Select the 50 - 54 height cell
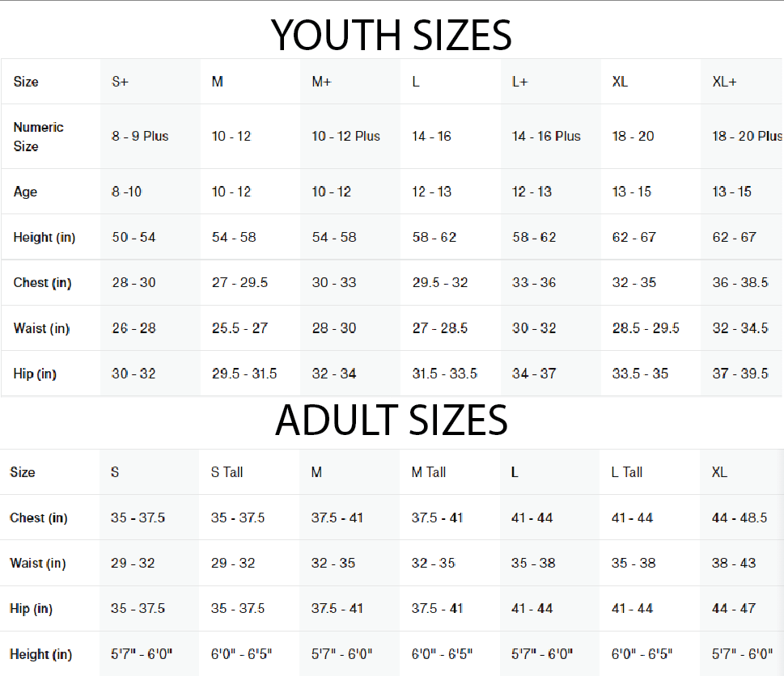The image size is (784, 676). pos(133,237)
